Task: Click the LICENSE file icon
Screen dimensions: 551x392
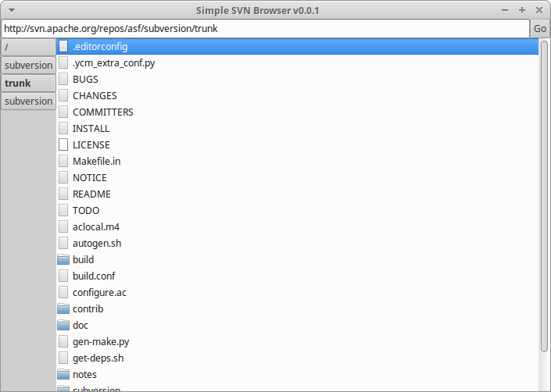Action: (x=63, y=144)
